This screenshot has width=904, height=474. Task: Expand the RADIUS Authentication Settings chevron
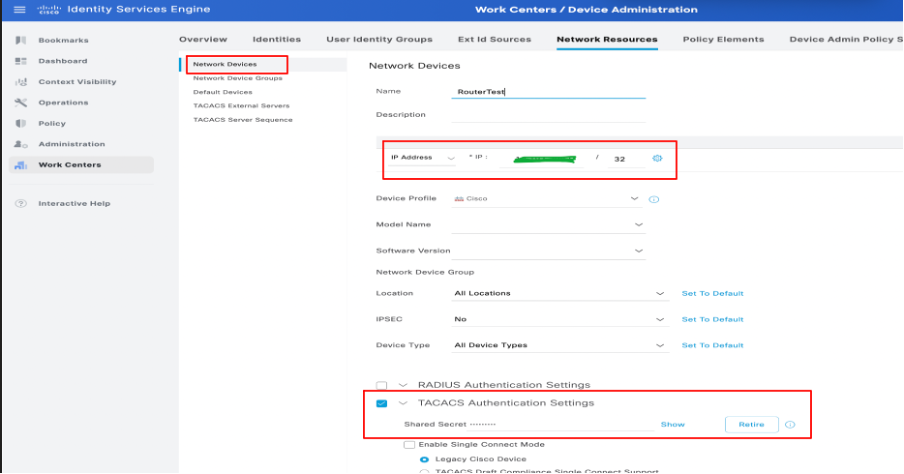point(403,385)
